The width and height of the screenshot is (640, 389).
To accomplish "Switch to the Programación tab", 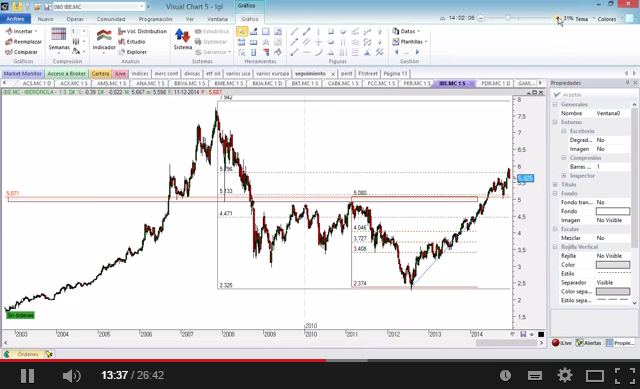I will pos(155,19).
